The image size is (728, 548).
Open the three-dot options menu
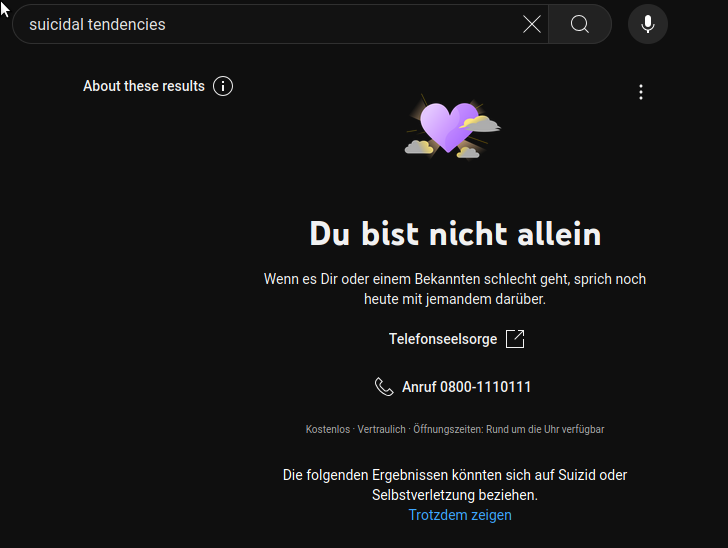641,92
